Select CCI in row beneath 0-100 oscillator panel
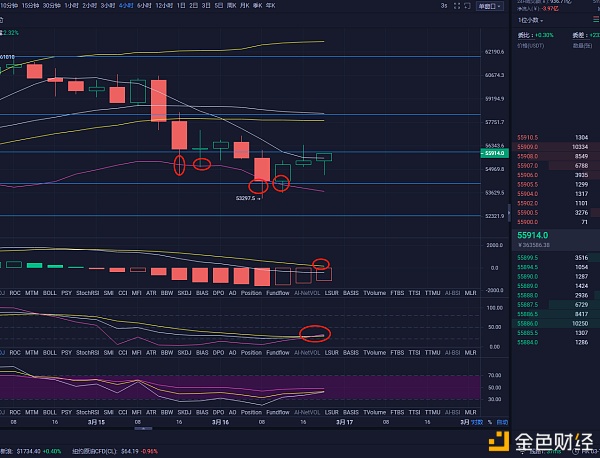Image resolution: width=600 pixels, height=458 pixels. [x=122, y=353]
